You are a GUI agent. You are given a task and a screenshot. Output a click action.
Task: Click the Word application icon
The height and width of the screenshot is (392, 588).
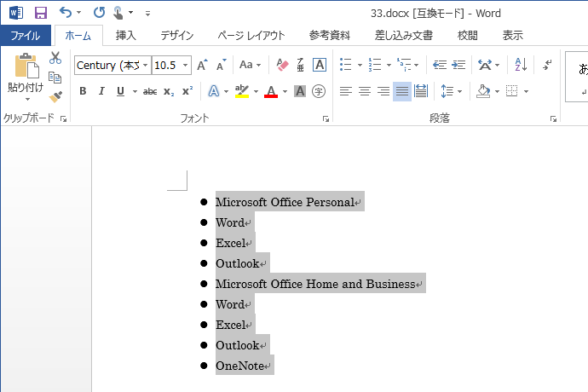(15, 13)
